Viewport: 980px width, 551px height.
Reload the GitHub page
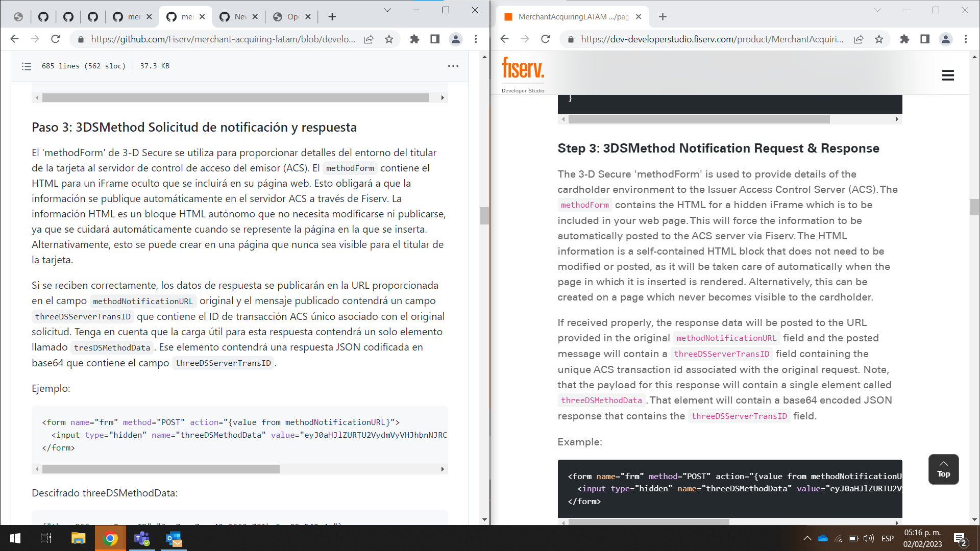(x=56, y=39)
